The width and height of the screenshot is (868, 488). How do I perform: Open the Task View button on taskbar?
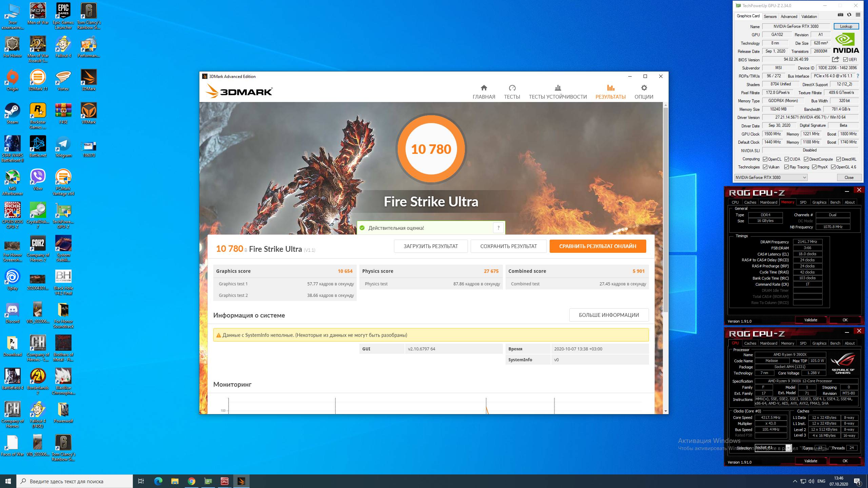(141, 481)
